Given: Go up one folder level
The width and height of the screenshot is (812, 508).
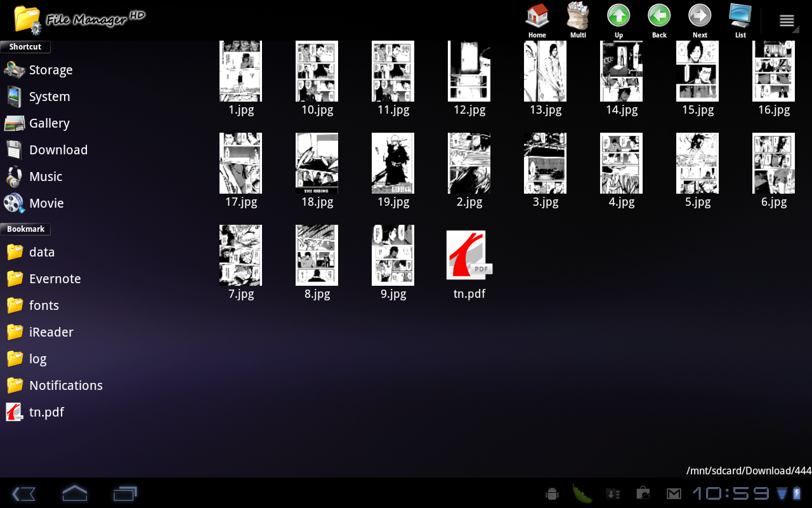Looking at the screenshot, I should pos(619,20).
